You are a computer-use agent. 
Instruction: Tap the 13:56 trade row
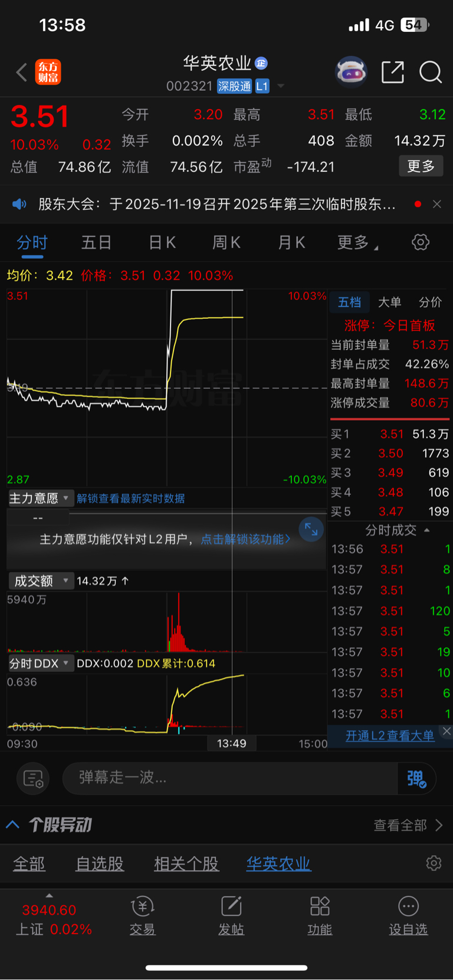pyautogui.click(x=390, y=549)
